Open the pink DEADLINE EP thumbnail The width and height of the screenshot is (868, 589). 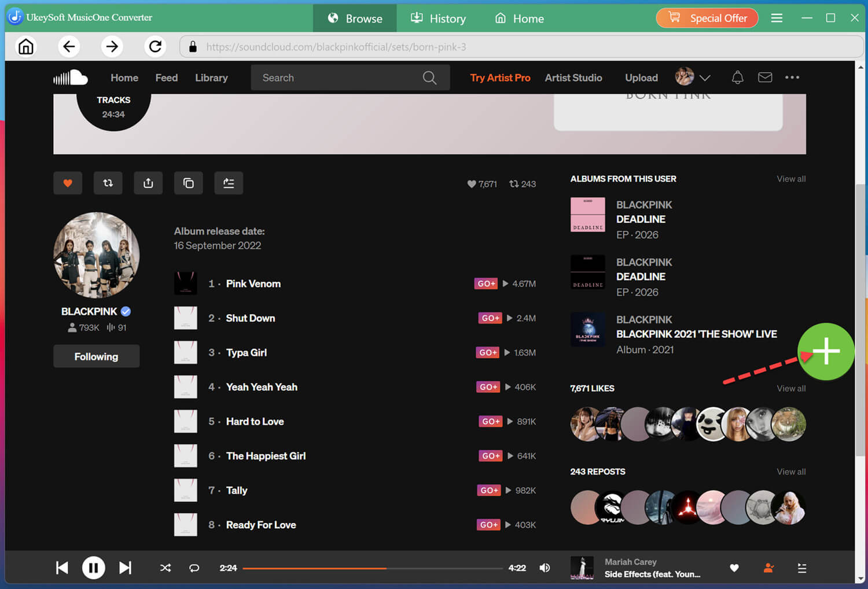(588, 215)
